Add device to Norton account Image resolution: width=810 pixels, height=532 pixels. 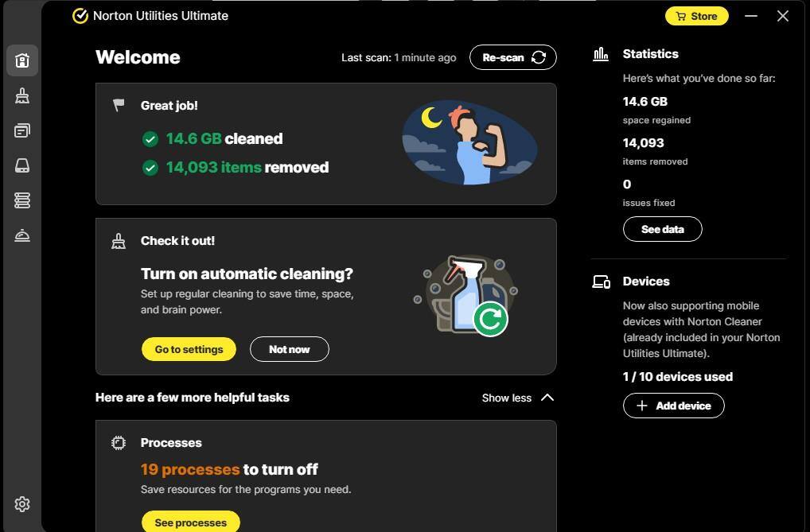(673, 406)
